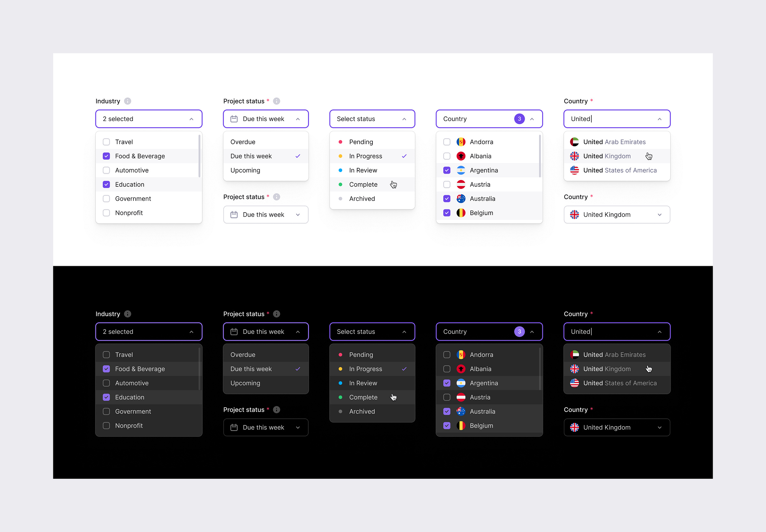Click the purple 3 badge in Country field
Viewport: 766px width, 532px height.
(x=520, y=119)
